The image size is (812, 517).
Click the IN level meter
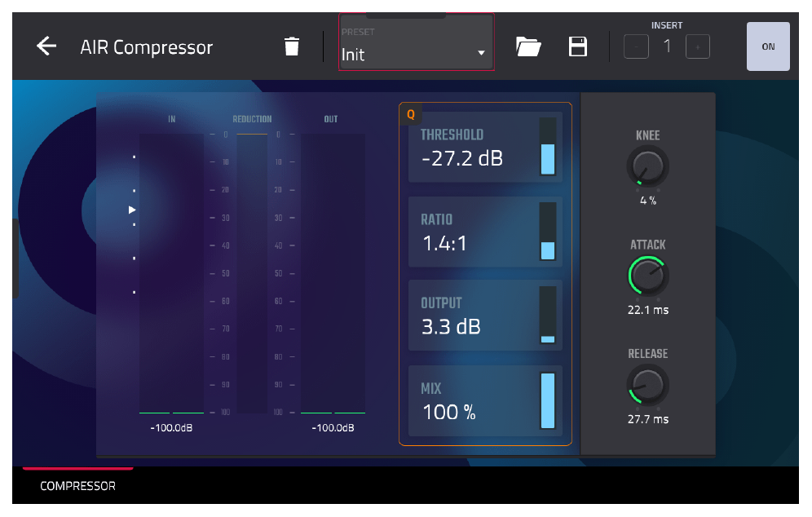click(x=171, y=273)
